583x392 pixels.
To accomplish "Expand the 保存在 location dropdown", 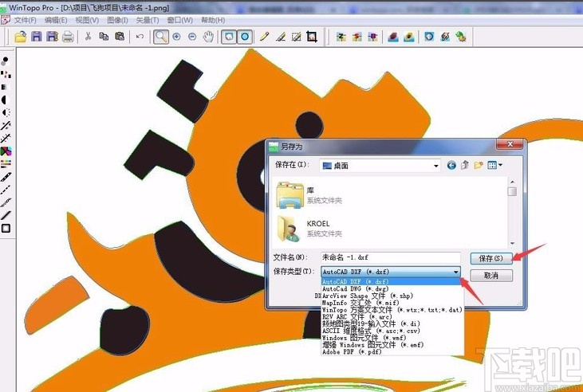I will pyautogui.click(x=435, y=166).
